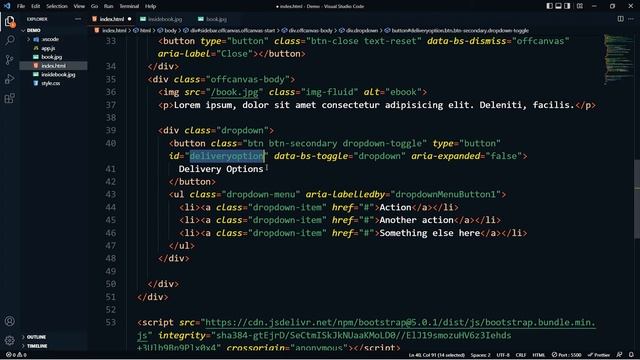Open the Run menu
Viewport: 640px width, 360px height.
tap(108, 6)
